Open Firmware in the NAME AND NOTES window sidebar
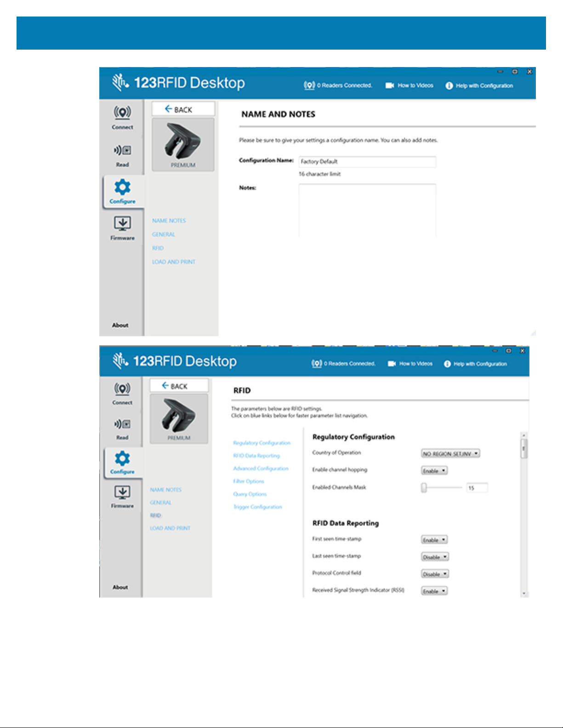The height and width of the screenshot is (728, 563). click(x=122, y=228)
